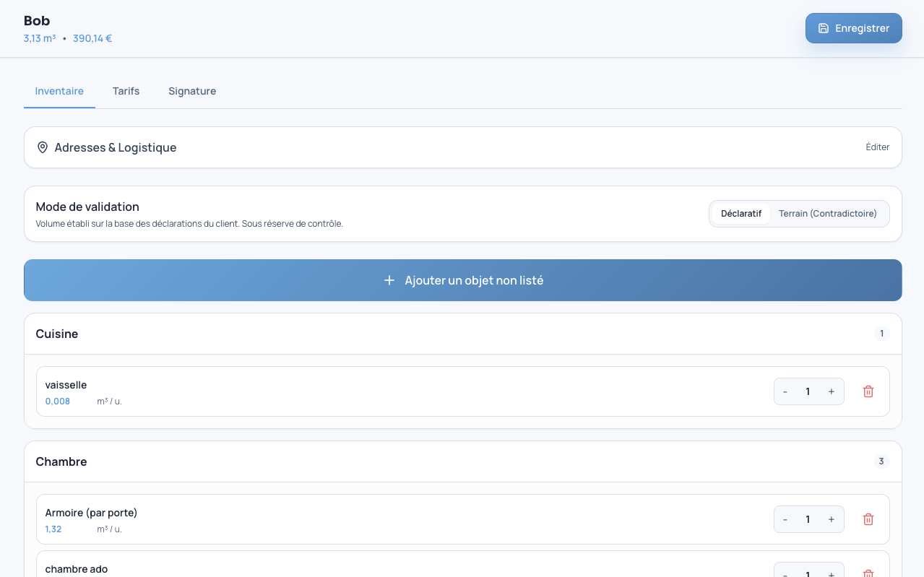
Task: Decrease chambre ado quantity with minus
Action: tap(785, 573)
